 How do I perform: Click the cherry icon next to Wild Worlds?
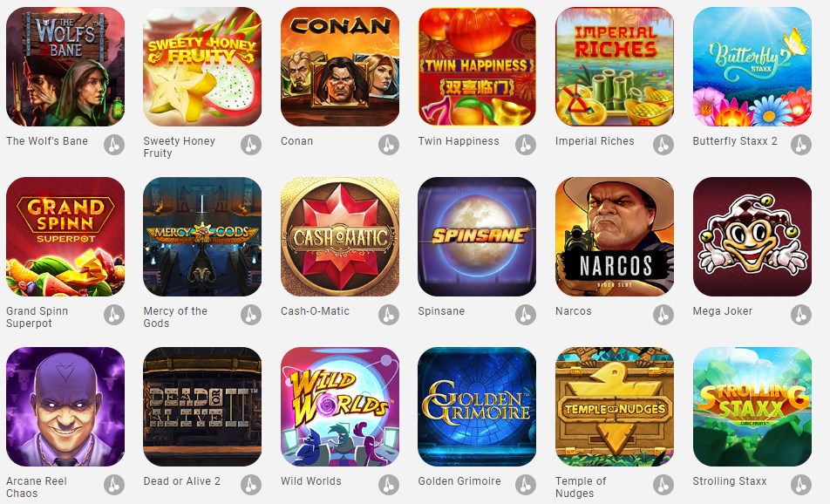(x=389, y=485)
